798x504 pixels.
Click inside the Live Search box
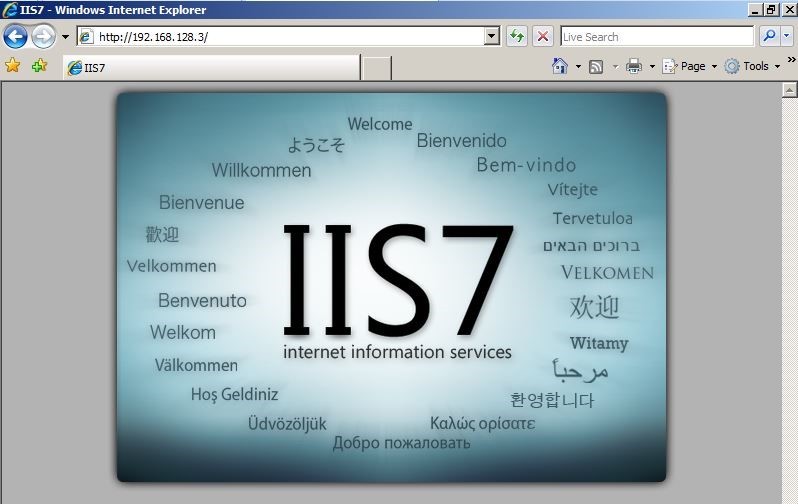[657, 36]
